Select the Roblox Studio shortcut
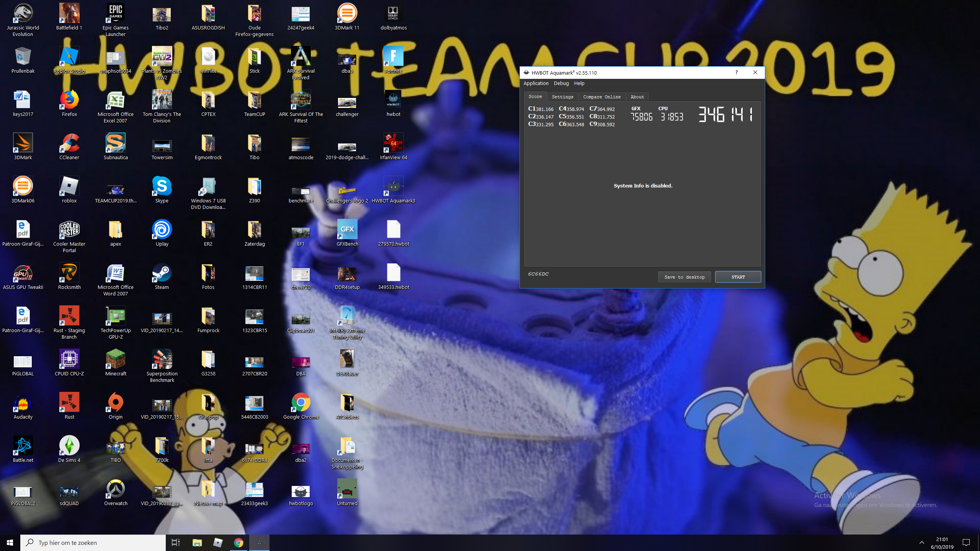This screenshot has width=980, height=551. (69, 60)
